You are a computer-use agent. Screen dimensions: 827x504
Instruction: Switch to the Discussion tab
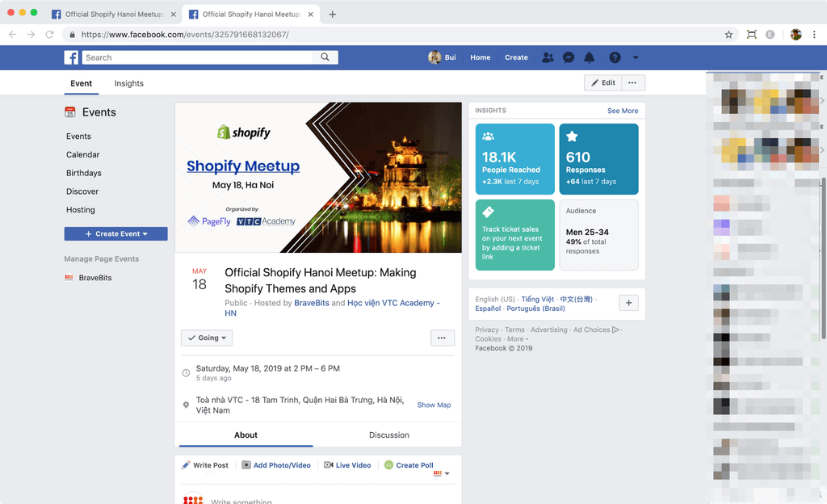pyautogui.click(x=388, y=435)
